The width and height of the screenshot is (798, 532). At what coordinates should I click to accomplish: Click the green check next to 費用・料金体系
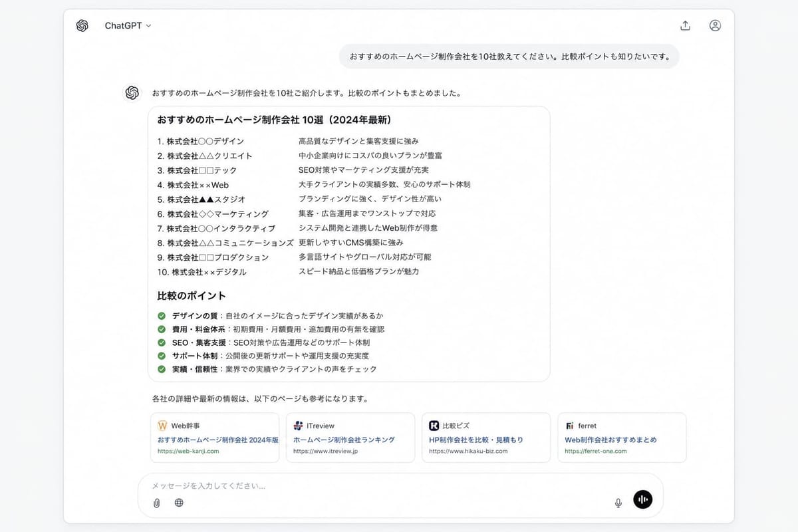[162, 329]
